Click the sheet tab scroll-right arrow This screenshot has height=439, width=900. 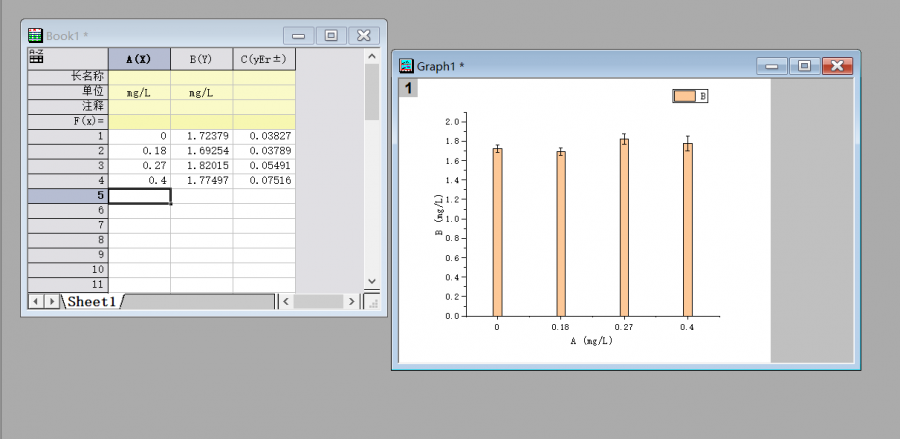(x=52, y=301)
